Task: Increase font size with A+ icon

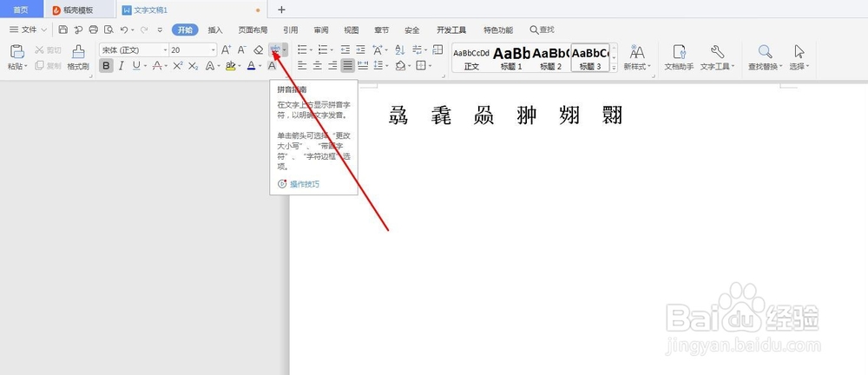Action: [x=226, y=49]
